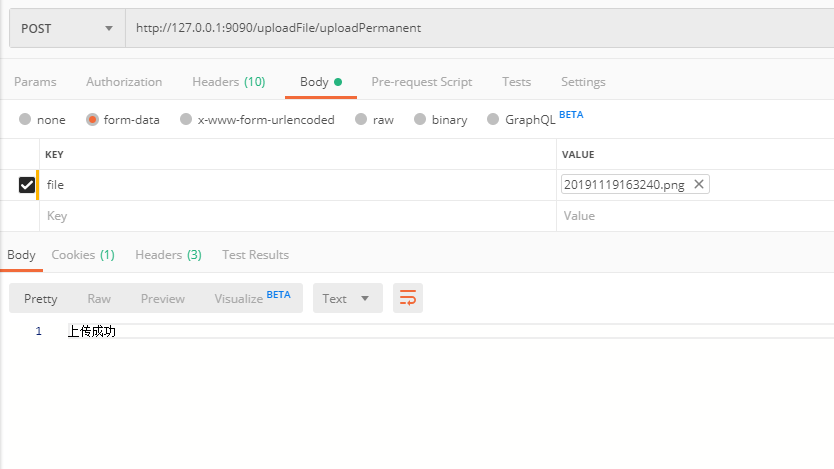Screen dimensions: 834x469
Task: Switch to Pretty response view
Action: click(x=40, y=298)
